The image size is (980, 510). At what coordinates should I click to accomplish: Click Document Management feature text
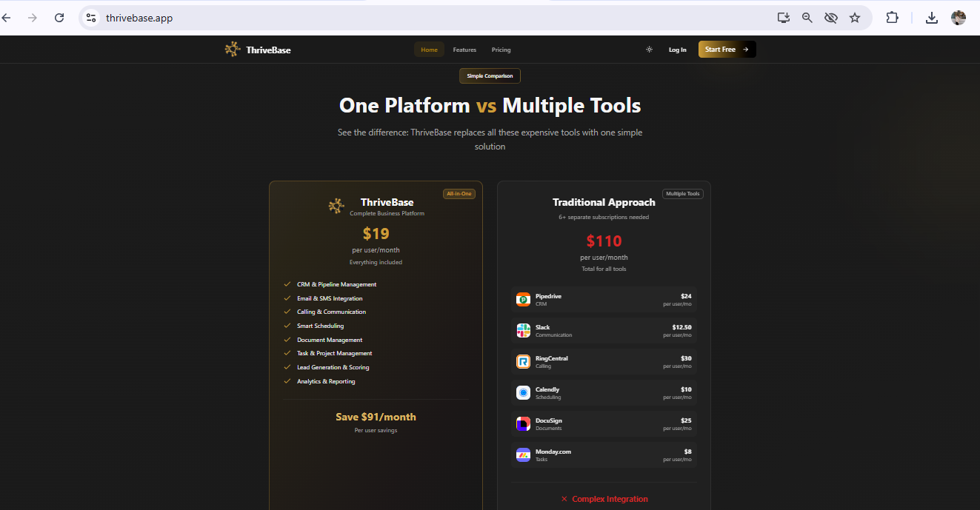pyautogui.click(x=330, y=340)
